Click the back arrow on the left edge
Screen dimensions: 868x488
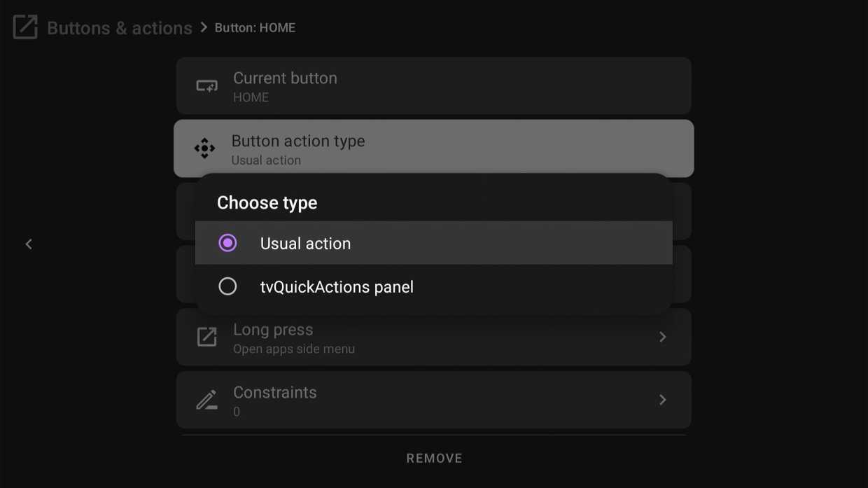29,244
